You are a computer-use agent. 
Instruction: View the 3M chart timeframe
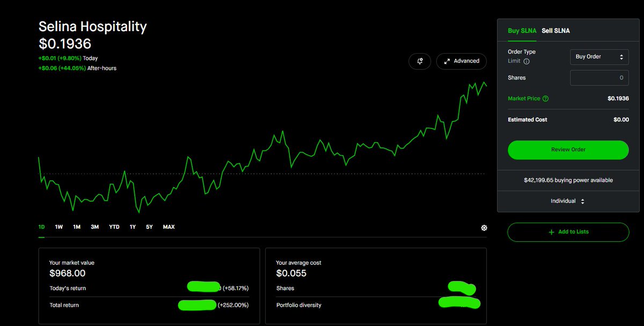pyautogui.click(x=94, y=227)
